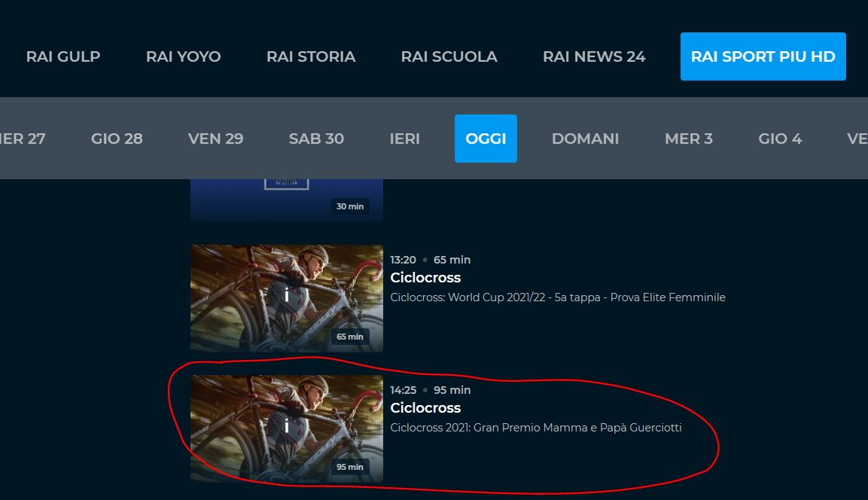The image size is (868, 500).
Task: Show schedule for GIO 4
Action: point(780,139)
